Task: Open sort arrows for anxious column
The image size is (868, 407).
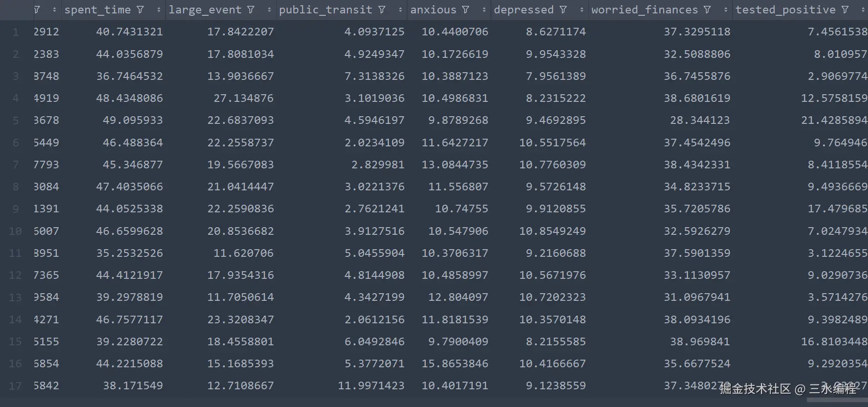Action: click(x=484, y=10)
